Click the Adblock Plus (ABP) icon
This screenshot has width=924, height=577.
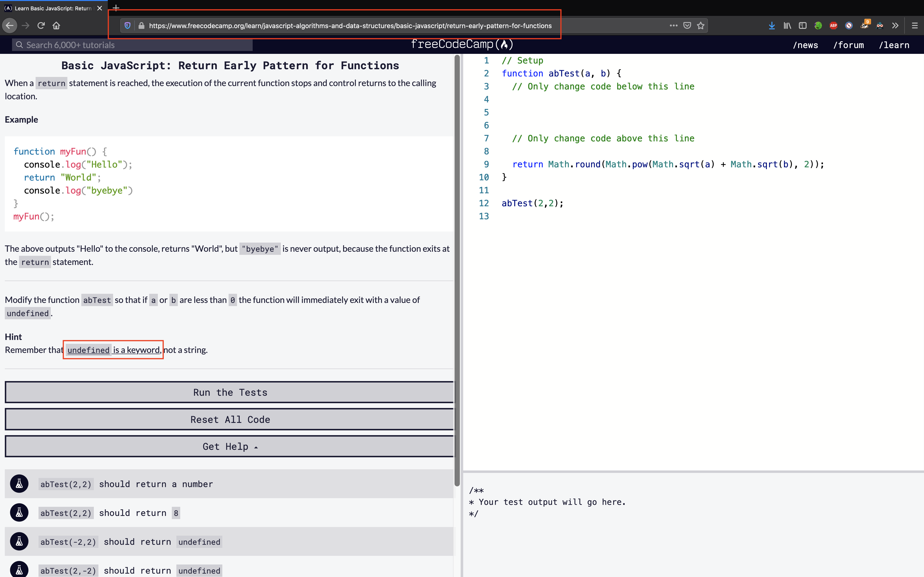(x=834, y=25)
